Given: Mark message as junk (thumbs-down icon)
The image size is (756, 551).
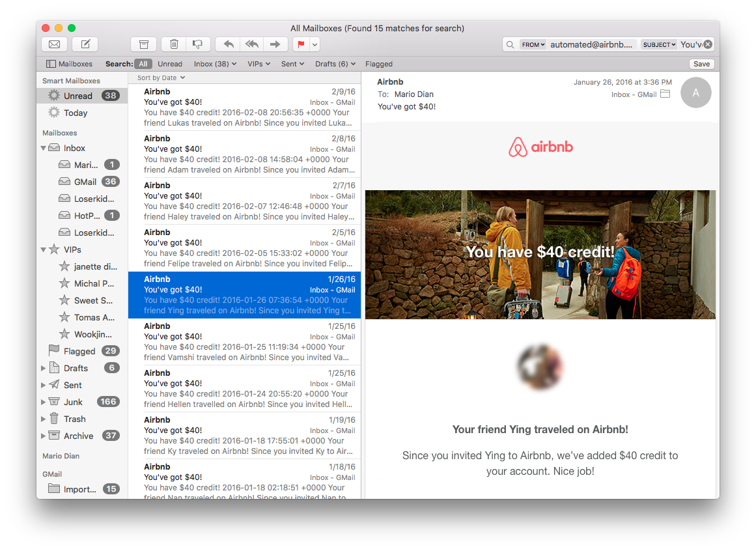Looking at the screenshot, I should 198,44.
